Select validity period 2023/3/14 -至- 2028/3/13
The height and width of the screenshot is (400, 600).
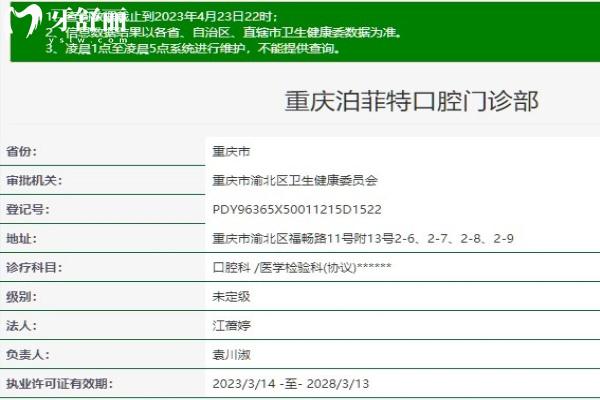[x=291, y=384]
